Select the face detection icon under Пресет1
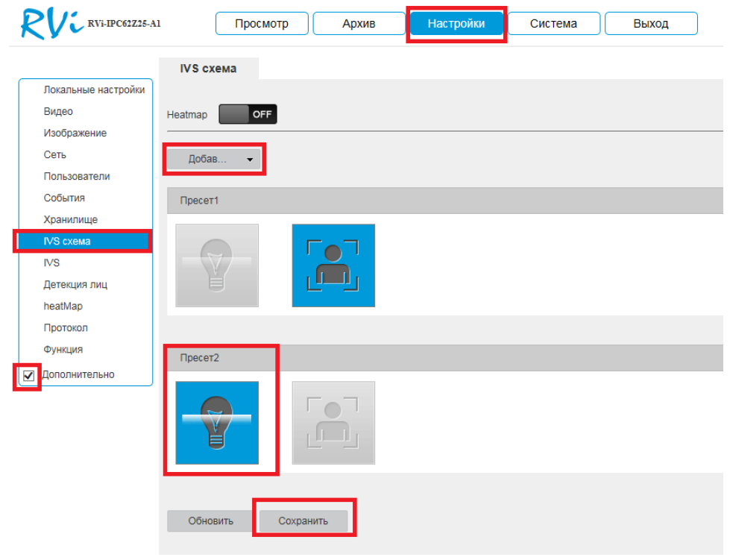The image size is (730, 560). pos(333,265)
